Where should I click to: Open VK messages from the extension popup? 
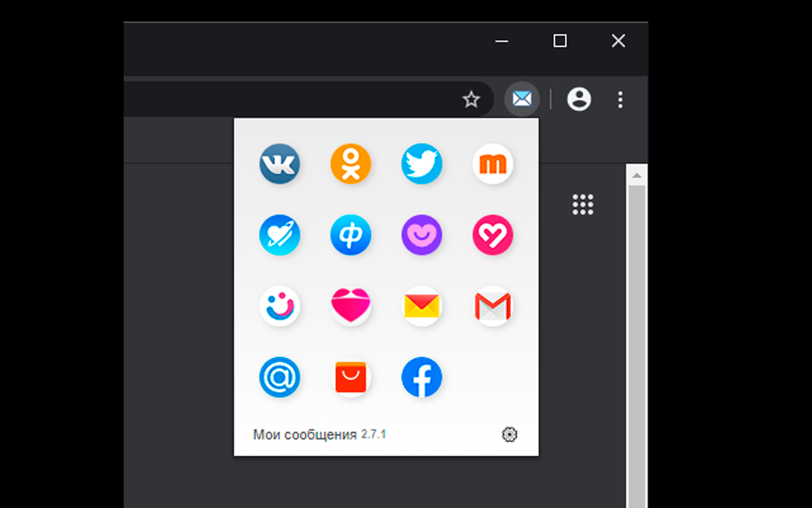[x=280, y=164]
